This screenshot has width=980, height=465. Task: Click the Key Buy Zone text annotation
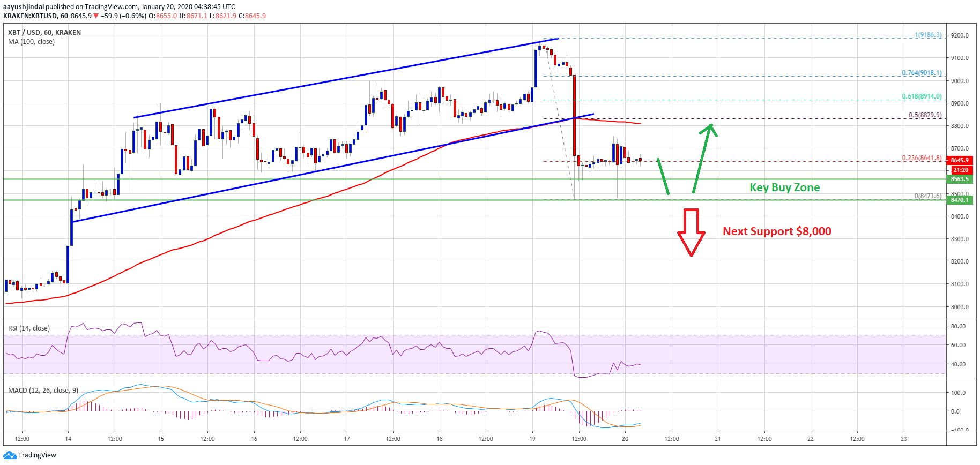point(784,187)
